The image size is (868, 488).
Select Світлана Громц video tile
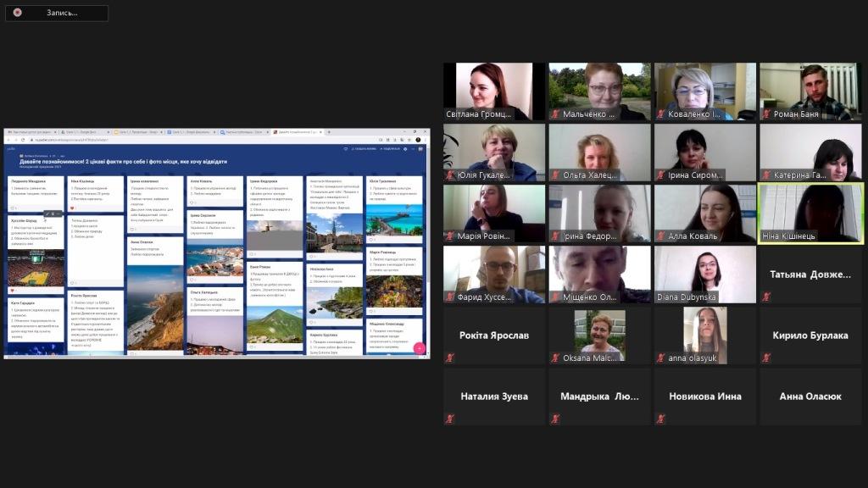tap(494, 91)
